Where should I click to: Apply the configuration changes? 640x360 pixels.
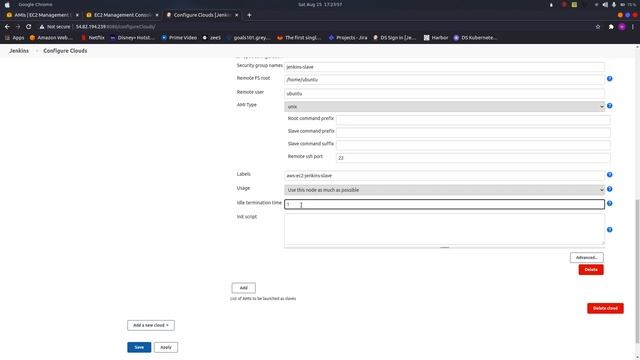coord(166,347)
